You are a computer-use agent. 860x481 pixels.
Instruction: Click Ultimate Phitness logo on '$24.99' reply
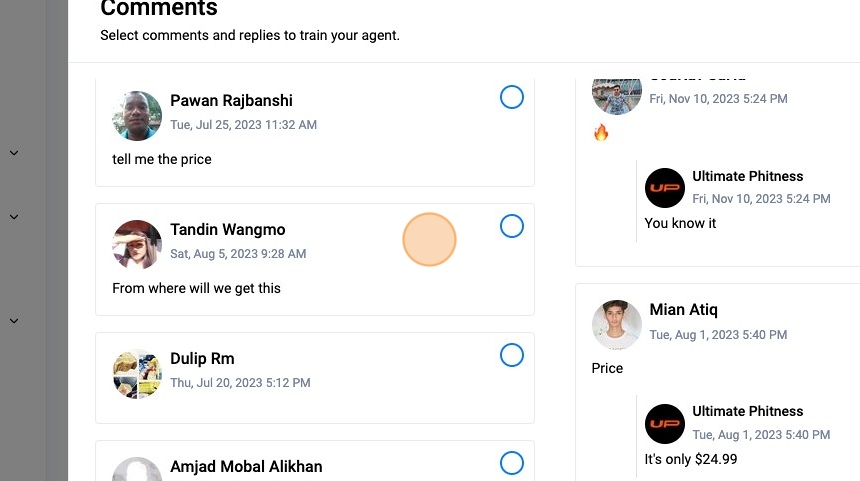(665, 423)
